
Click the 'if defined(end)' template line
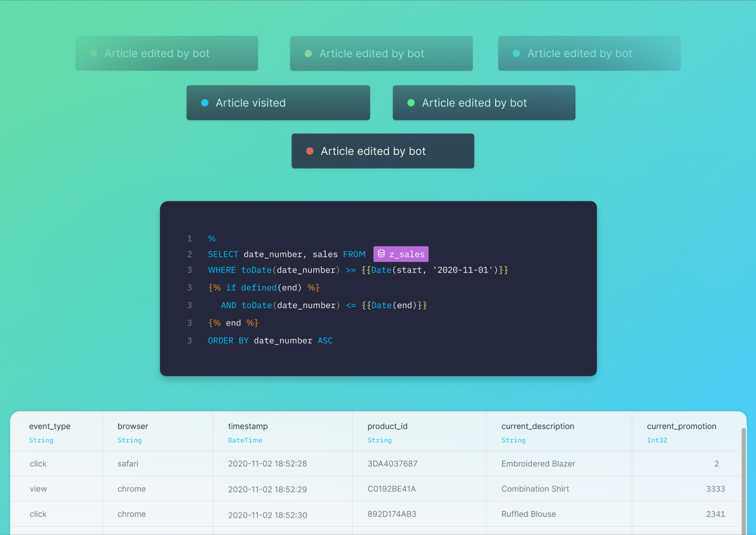point(264,288)
